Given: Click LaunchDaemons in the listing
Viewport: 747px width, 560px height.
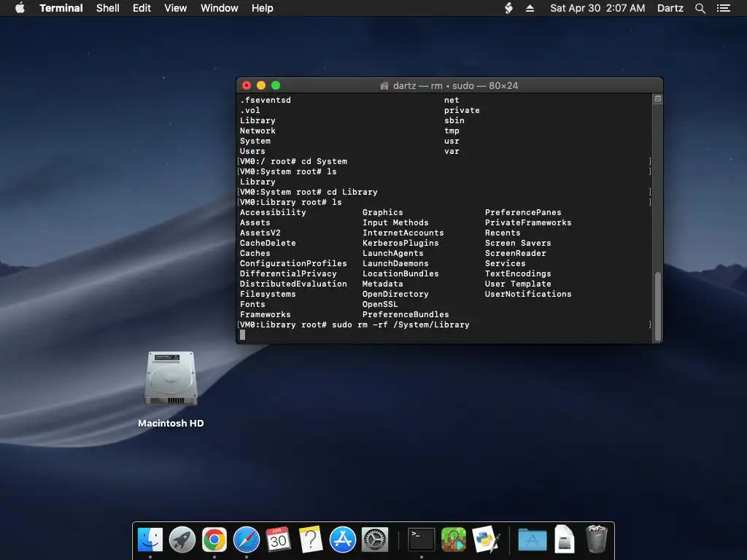Looking at the screenshot, I should tap(395, 263).
